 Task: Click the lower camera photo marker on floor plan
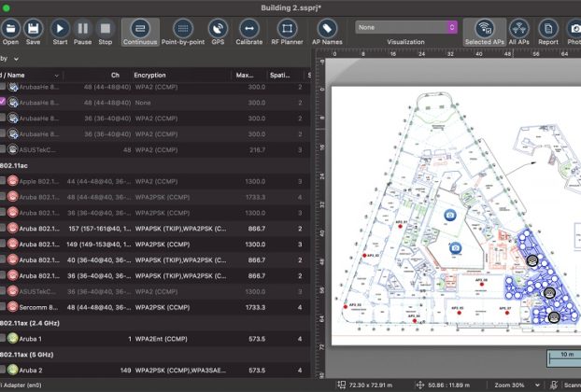pyautogui.click(x=456, y=247)
